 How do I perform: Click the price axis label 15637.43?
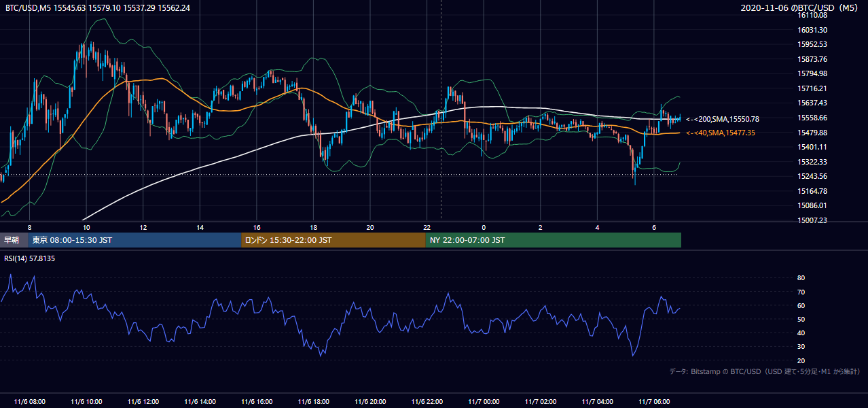(x=812, y=103)
